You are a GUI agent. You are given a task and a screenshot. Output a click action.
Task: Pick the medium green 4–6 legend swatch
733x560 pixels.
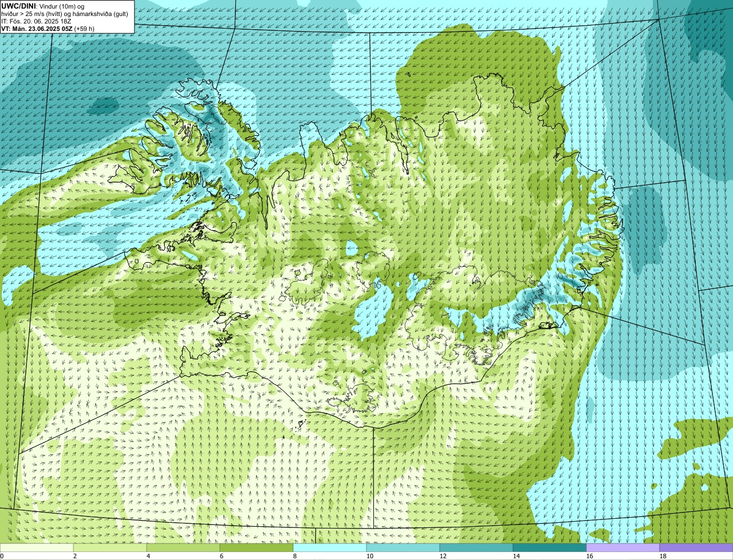[183, 547]
